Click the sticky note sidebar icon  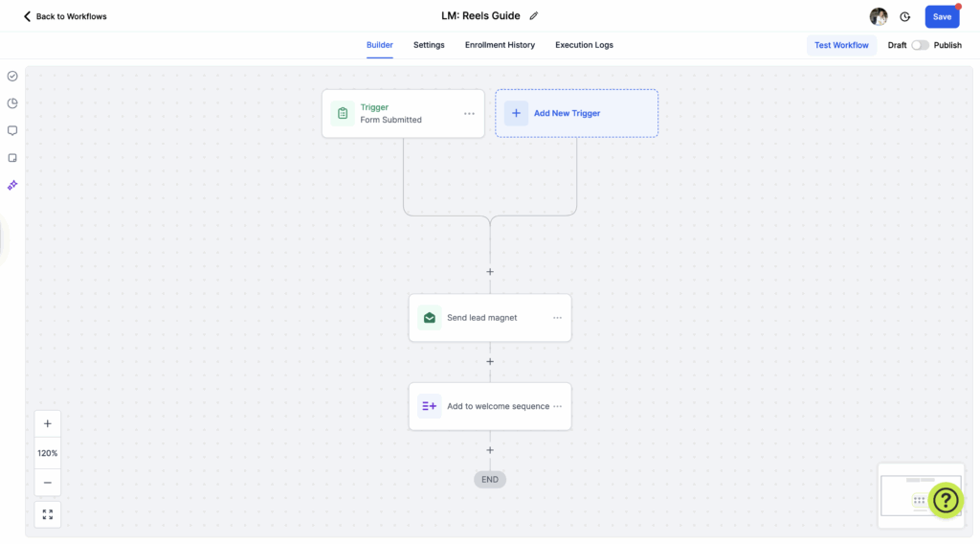[x=12, y=158]
